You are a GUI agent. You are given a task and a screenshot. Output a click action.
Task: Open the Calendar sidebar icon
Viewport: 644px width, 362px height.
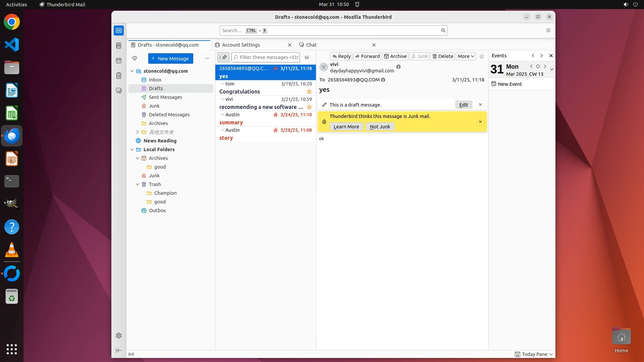(x=119, y=61)
